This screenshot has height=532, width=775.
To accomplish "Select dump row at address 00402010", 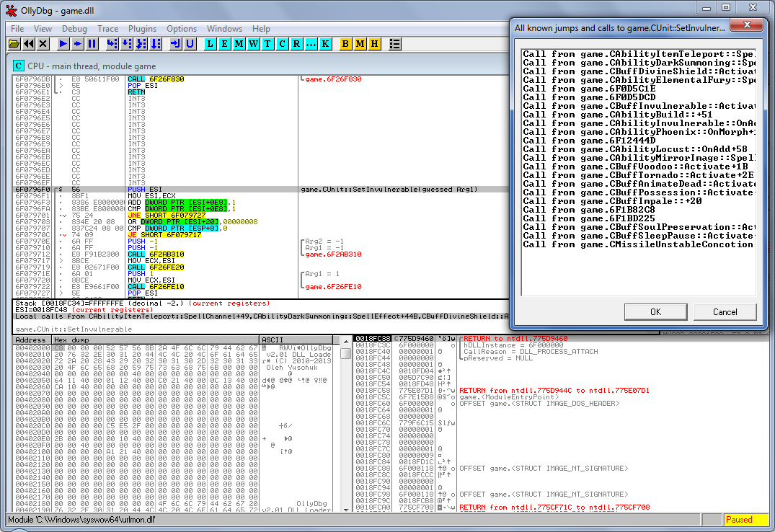I will [173, 355].
